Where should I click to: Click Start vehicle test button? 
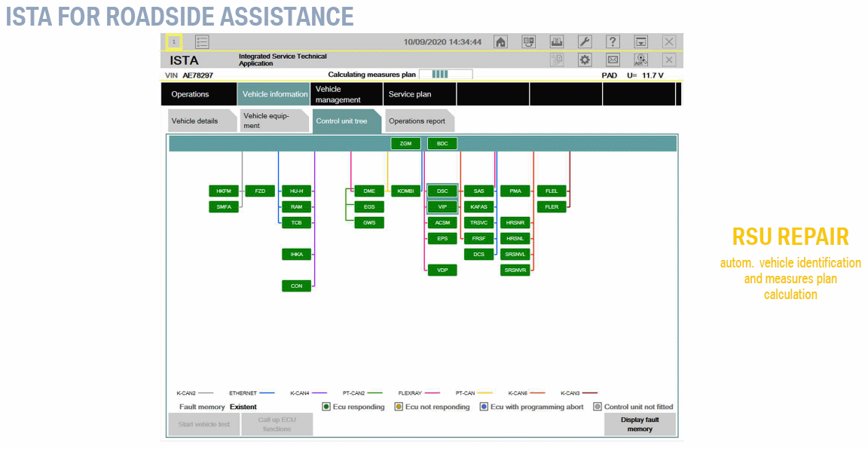(x=204, y=425)
